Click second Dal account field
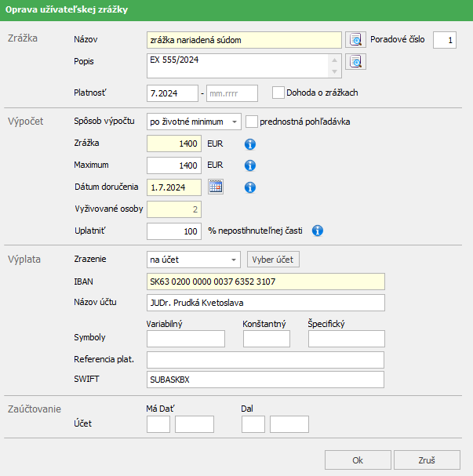Viewport: 473px width, 476px height. 289,424
